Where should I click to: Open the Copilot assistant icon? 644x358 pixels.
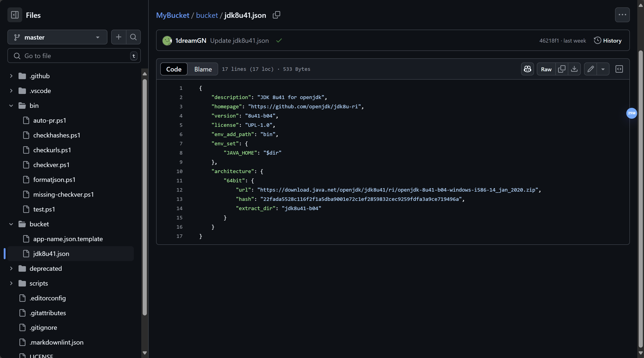point(527,69)
